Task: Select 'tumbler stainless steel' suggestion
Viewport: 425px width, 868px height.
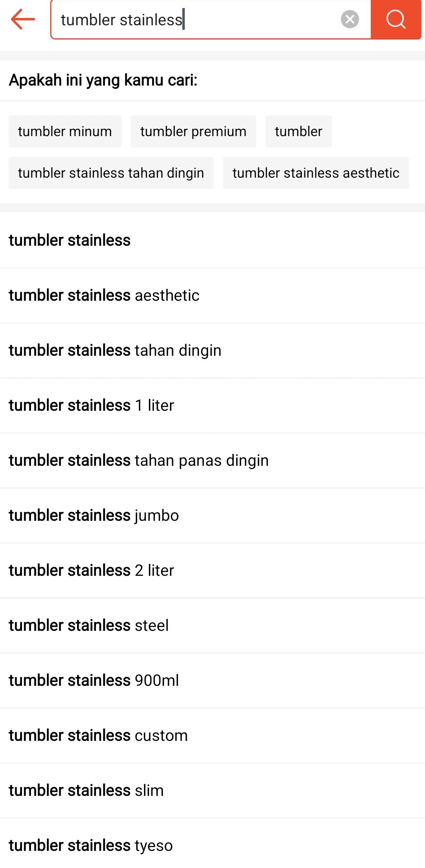Action: click(x=89, y=625)
